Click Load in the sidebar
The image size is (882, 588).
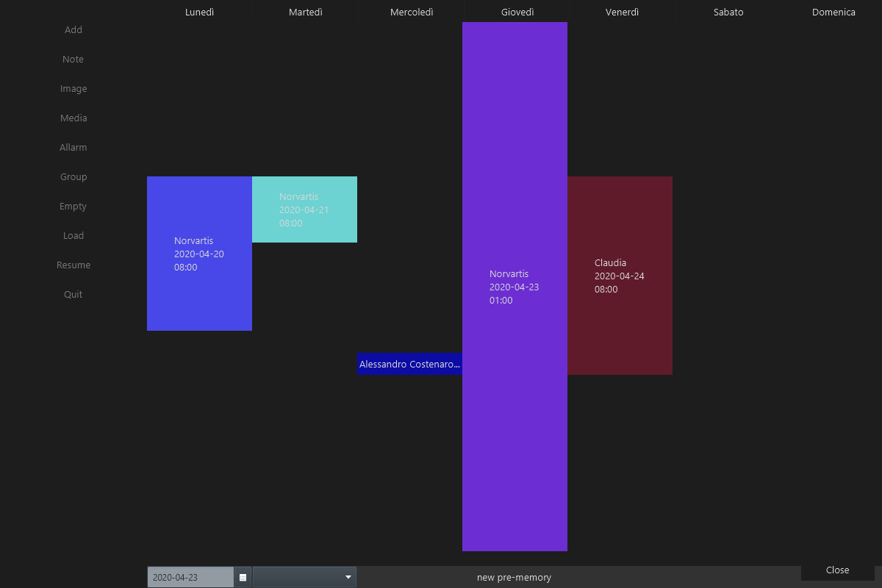click(73, 236)
